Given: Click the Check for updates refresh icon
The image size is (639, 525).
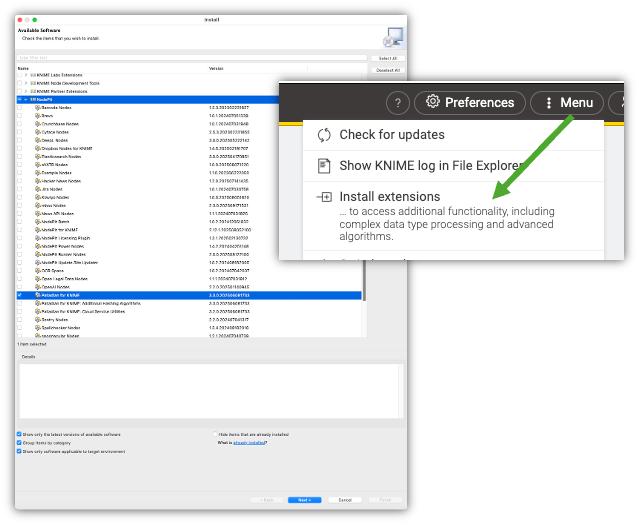Looking at the screenshot, I should tap(323, 135).
